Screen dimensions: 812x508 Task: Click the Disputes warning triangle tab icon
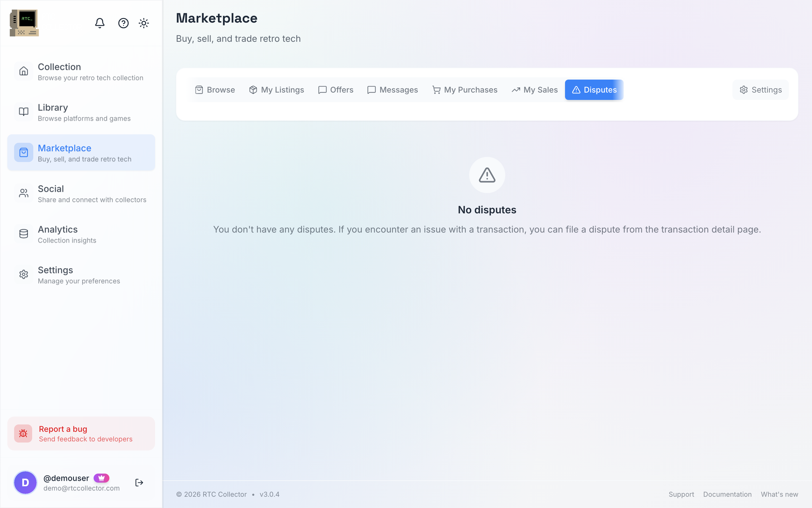[576, 90]
